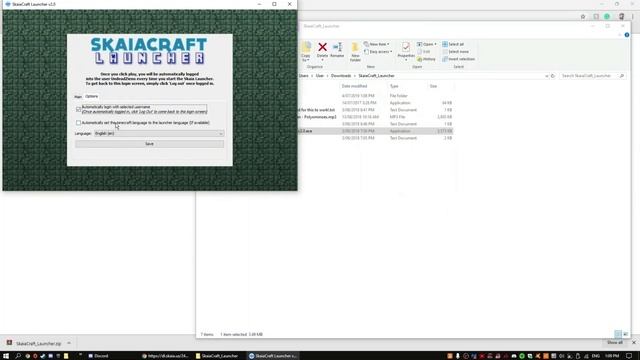
Task: Switch Explorer to details view icon
Action: tap(618, 334)
